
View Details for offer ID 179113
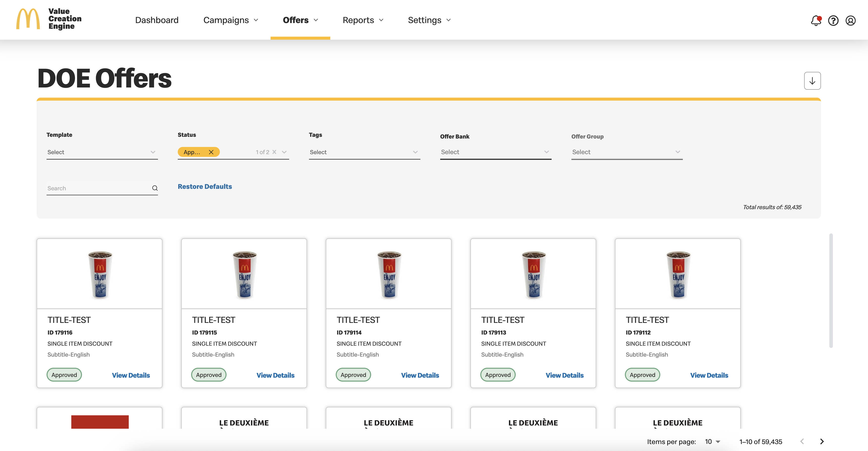click(x=564, y=375)
